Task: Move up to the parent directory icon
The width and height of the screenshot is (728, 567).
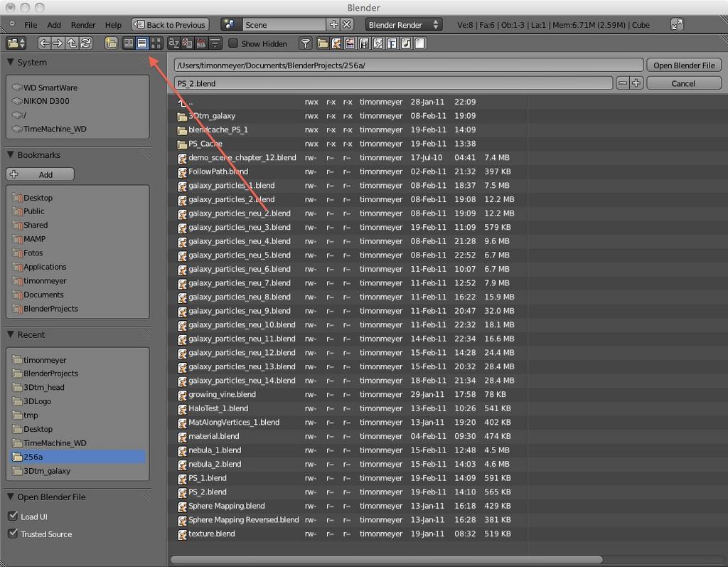Action: (72, 43)
